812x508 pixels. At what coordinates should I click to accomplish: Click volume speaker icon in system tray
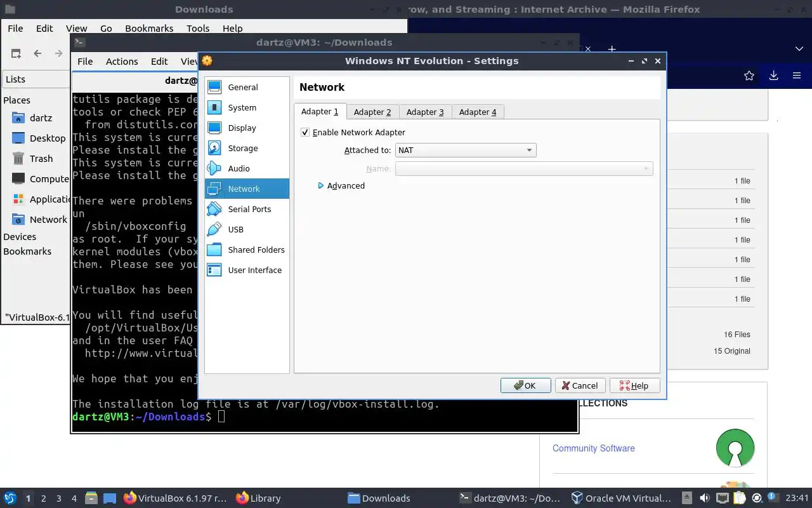[x=704, y=498]
